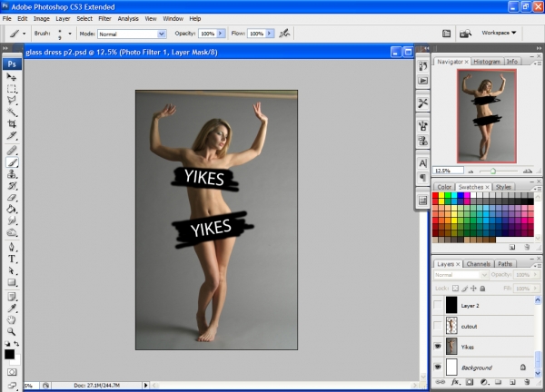Switch to the Histogram tab
Image resolution: width=545 pixels, height=392 pixels.
[487, 62]
